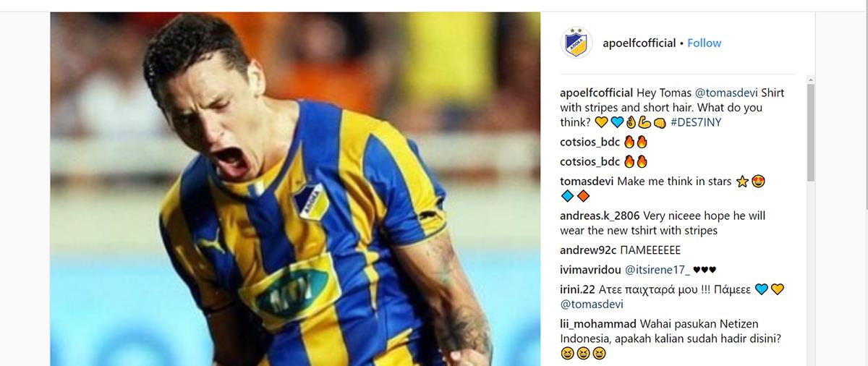Open the andrew92c commenter profile
This screenshot has width=868, height=366.
tap(589, 250)
